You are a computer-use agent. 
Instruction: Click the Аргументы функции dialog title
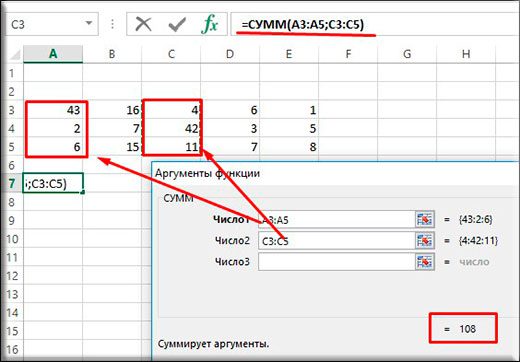(x=207, y=173)
